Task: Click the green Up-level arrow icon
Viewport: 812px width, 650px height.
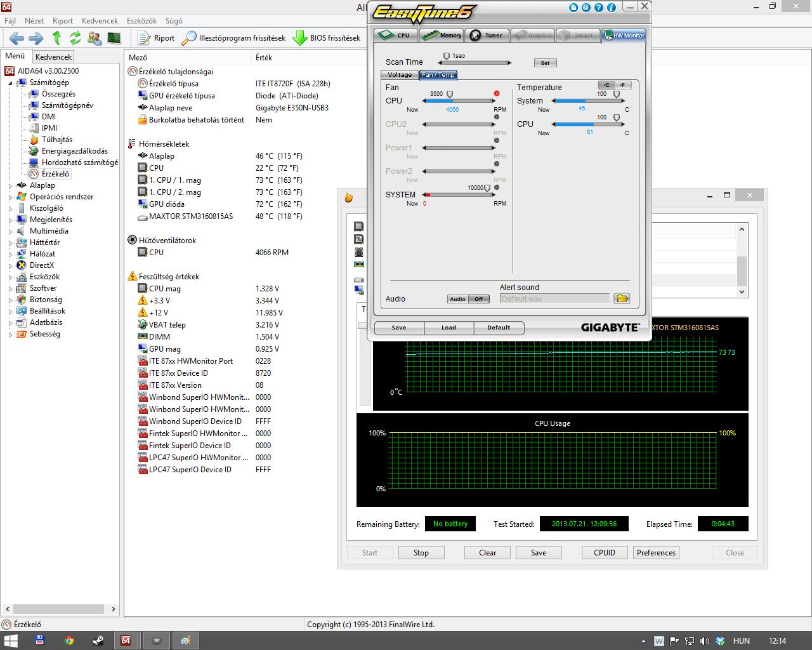Action: coord(56,38)
